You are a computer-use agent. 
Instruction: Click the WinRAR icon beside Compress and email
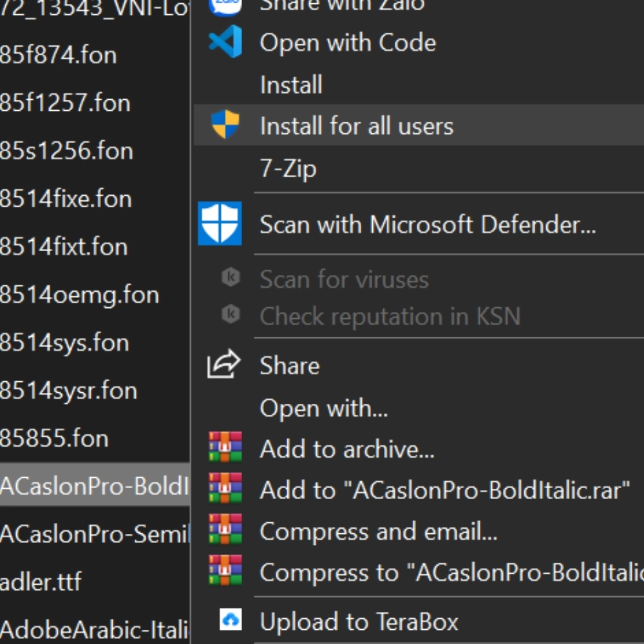[225, 529]
